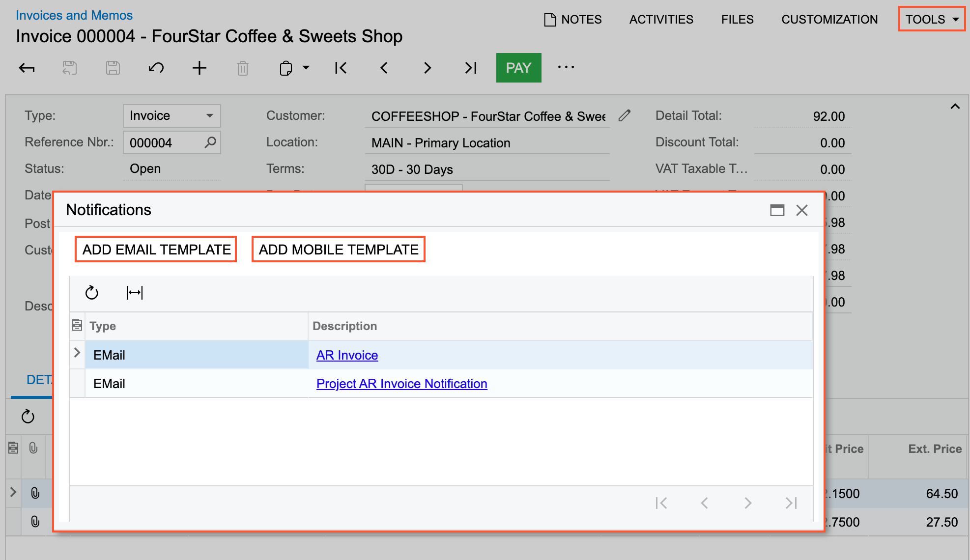Collapse the invoice summary panel
The width and height of the screenshot is (970, 560).
click(955, 107)
